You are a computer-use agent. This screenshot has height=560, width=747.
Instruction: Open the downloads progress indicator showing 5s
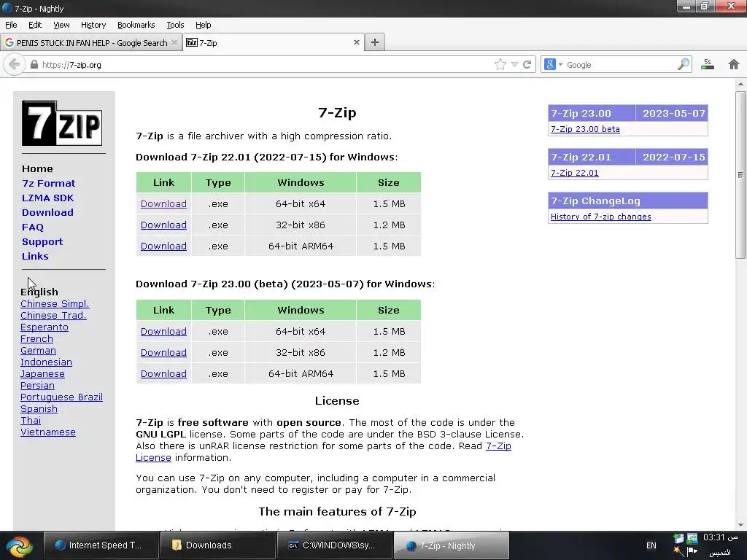coord(708,64)
